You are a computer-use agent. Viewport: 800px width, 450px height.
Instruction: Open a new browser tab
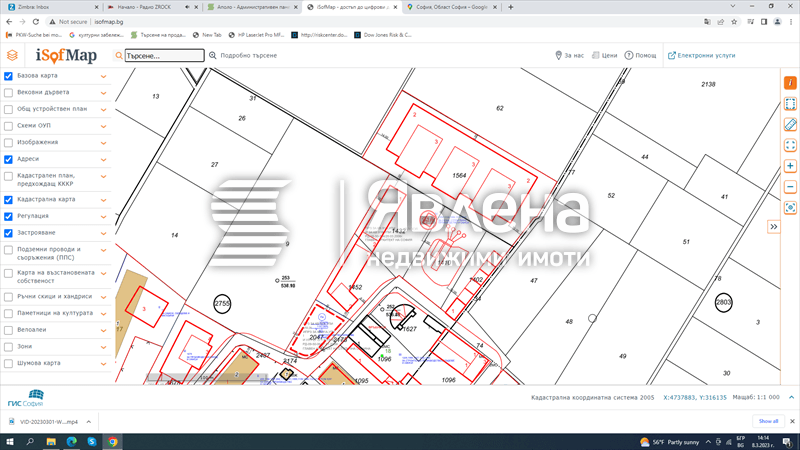[510, 7]
